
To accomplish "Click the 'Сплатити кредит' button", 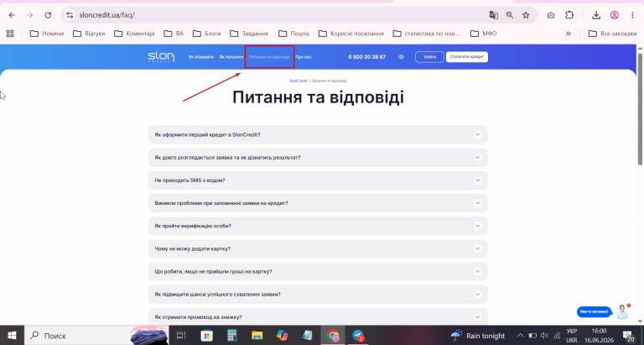I will click(x=467, y=57).
